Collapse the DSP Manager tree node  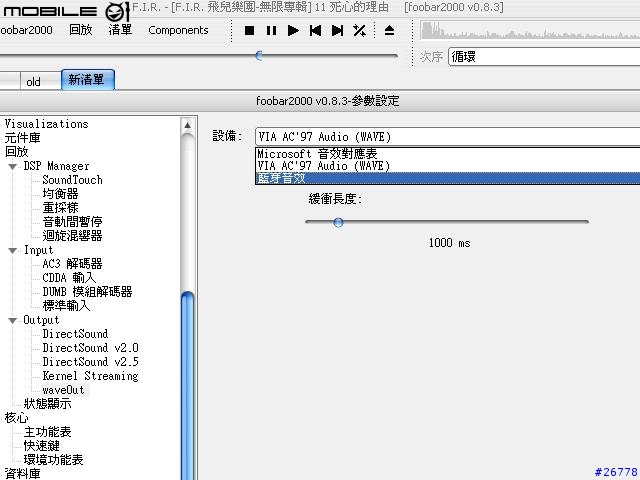pyautogui.click(x=13, y=167)
